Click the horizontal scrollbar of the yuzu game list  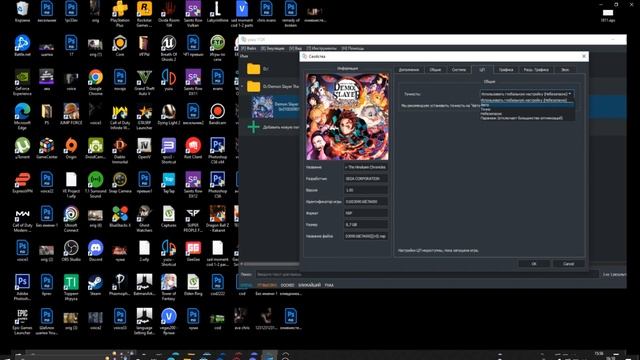coord(270,264)
